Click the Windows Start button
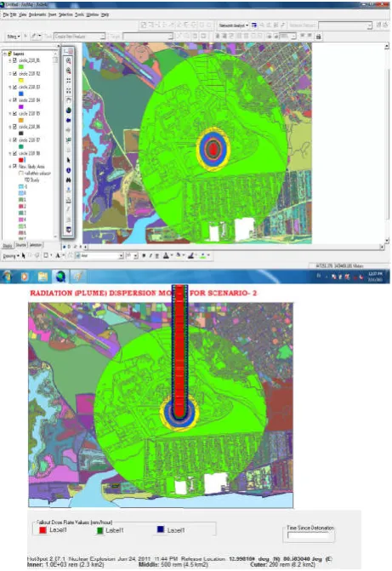This screenshot has height=571, width=392. coord(7,277)
